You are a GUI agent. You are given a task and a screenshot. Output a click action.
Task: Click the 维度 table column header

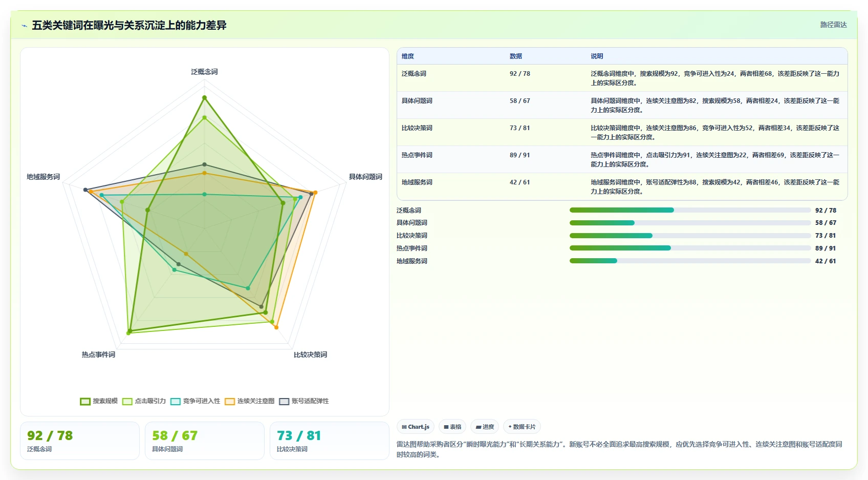pos(408,56)
